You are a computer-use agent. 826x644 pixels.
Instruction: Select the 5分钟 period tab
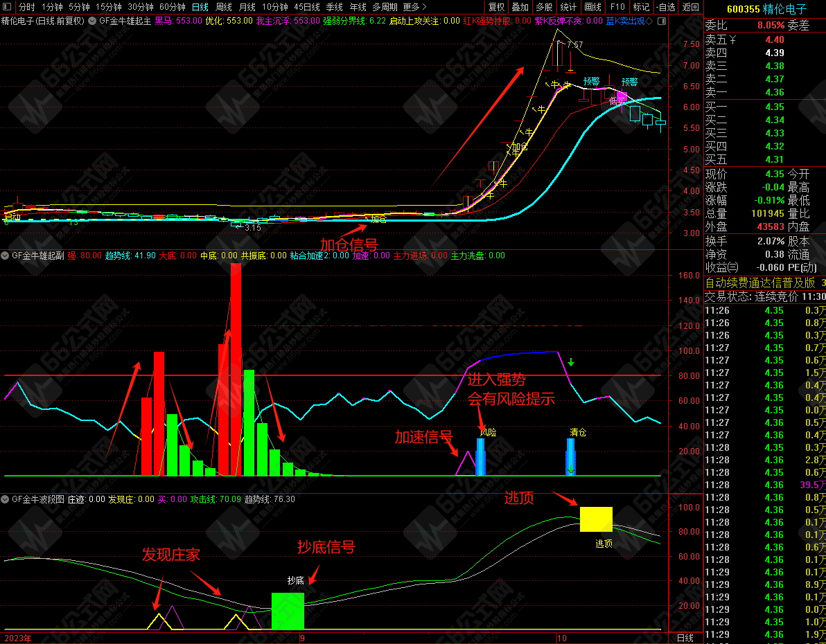click(79, 7)
